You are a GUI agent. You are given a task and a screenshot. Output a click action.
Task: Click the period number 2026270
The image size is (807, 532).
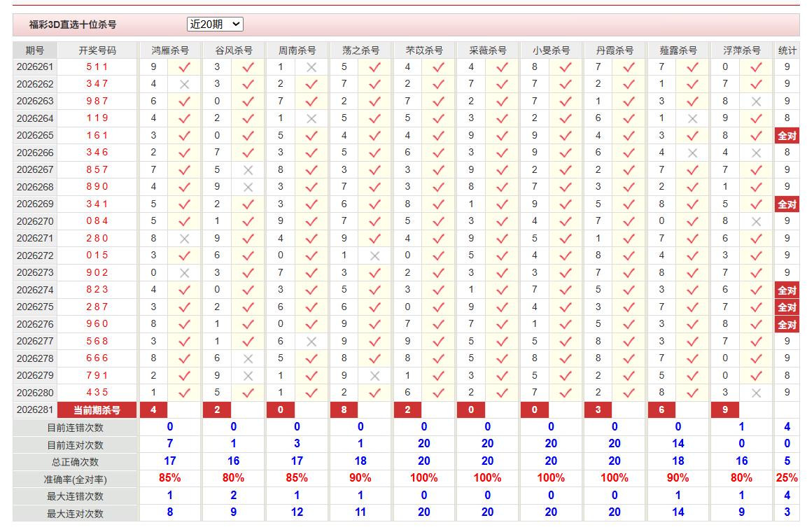click(x=35, y=221)
